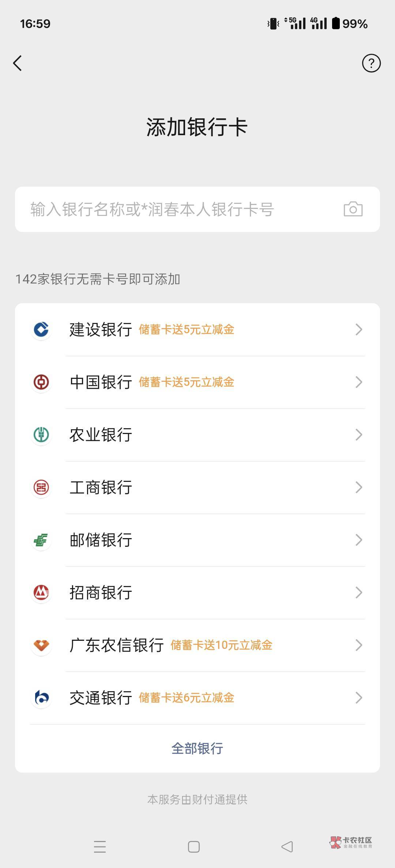This screenshot has height=868, width=395.
Task: Expand the 广东农信银行 row chevron
Action: point(359,645)
